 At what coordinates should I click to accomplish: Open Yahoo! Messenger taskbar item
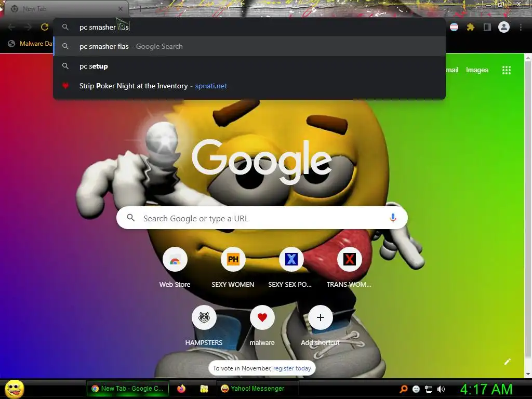258,389
